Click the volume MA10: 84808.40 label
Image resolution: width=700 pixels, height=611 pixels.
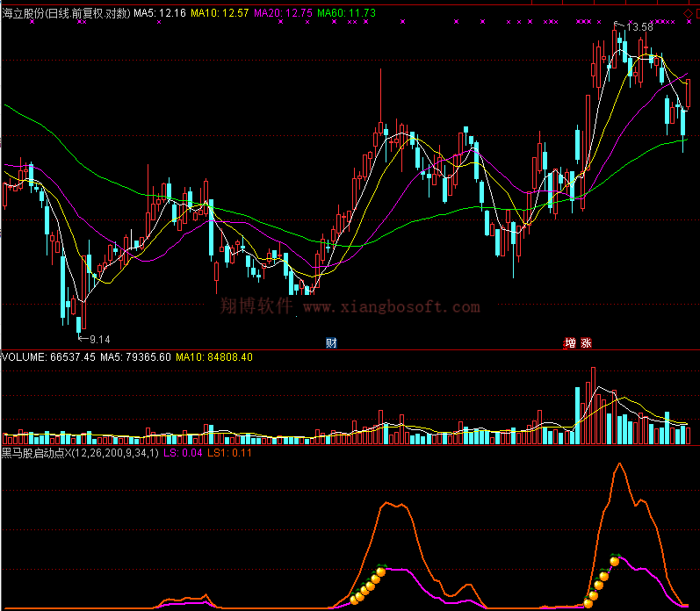pyautogui.click(x=214, y=357)
